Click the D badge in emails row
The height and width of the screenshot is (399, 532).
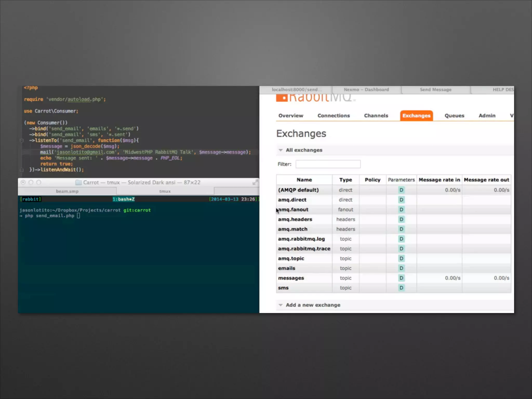click(401, 268)
